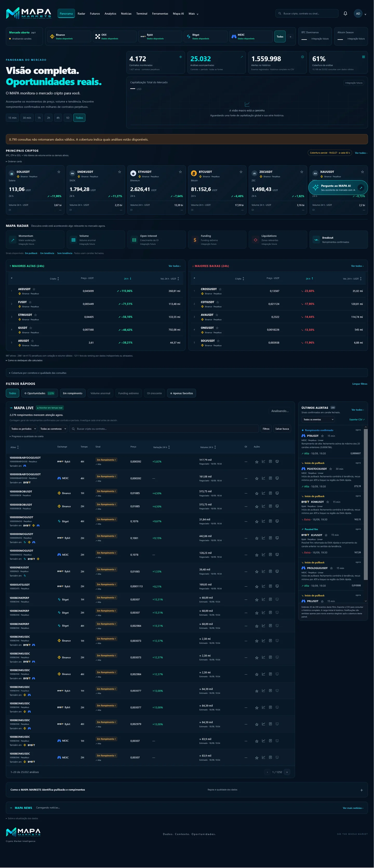Expand Progresso e qualidade da coleta
This screenshot has width=374, height=868.
pyautogui.click(x=27, y=436)
